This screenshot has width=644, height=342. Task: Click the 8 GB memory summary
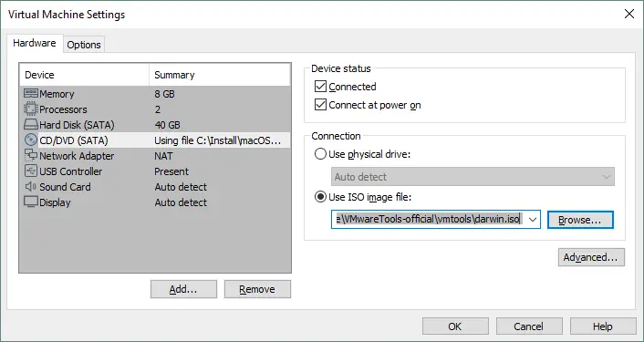click(x=165, y=94)
